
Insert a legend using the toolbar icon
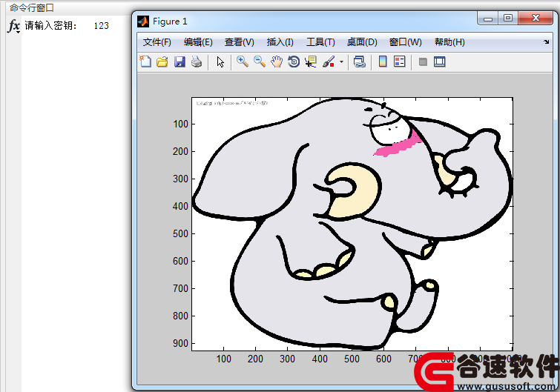click(x=400, y=62)
